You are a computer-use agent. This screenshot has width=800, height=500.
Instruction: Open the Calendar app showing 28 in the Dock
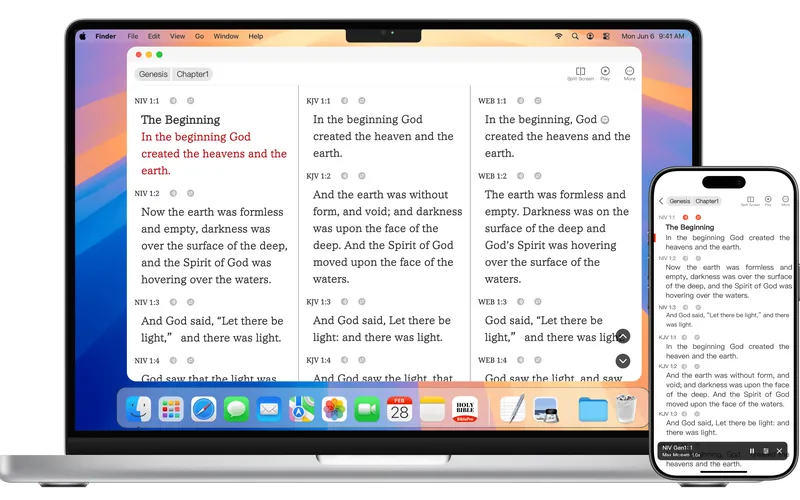point(399,409)
